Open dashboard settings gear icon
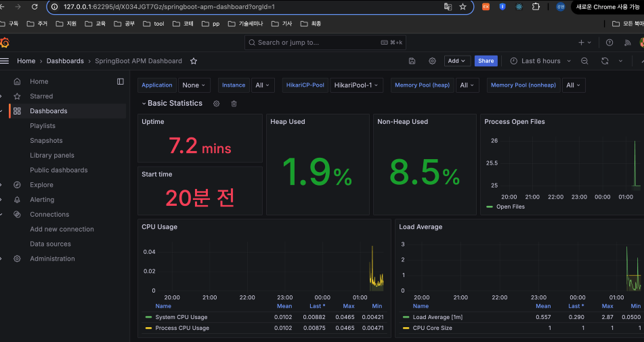 coord(432,61)
